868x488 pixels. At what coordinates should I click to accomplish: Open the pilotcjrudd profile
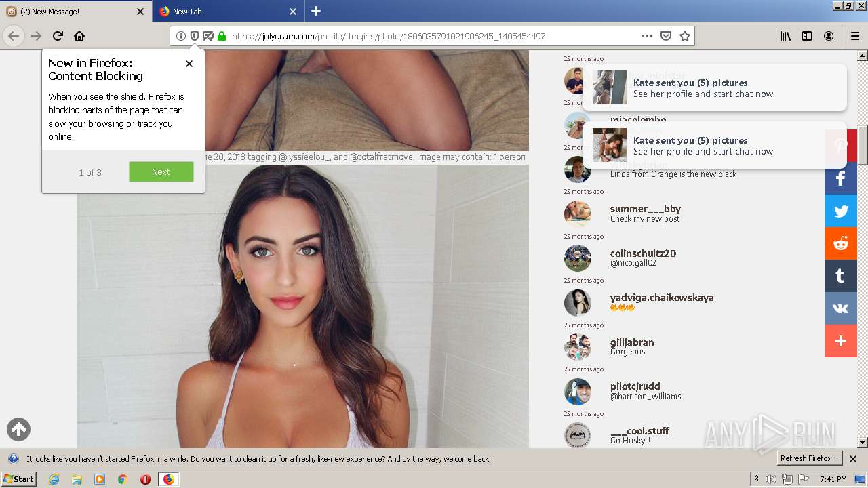tap(635, 386)
